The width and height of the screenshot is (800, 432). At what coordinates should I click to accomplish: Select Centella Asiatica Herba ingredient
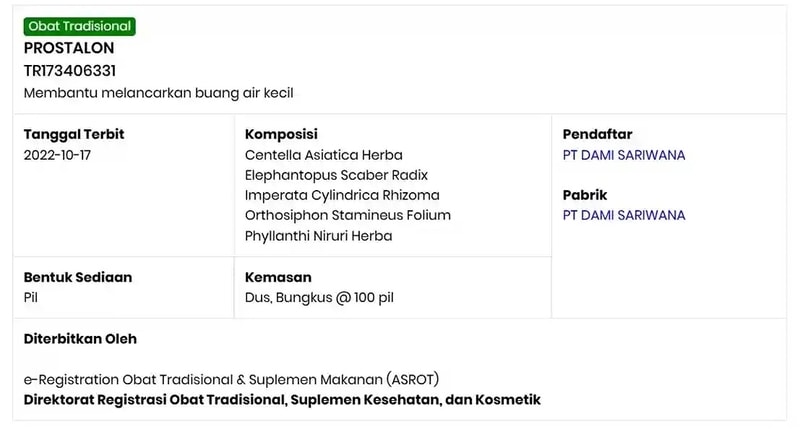coord(323,155)
